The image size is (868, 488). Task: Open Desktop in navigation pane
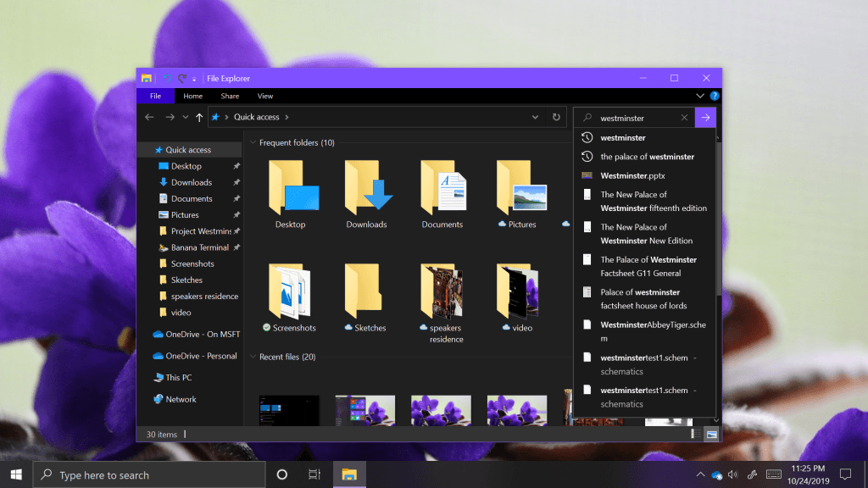[186, 166]
